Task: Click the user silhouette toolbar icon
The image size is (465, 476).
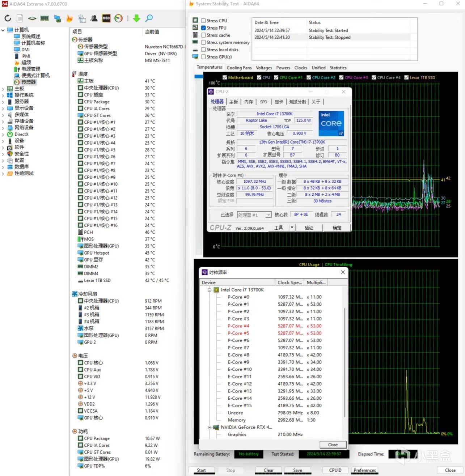Action: 94,18
